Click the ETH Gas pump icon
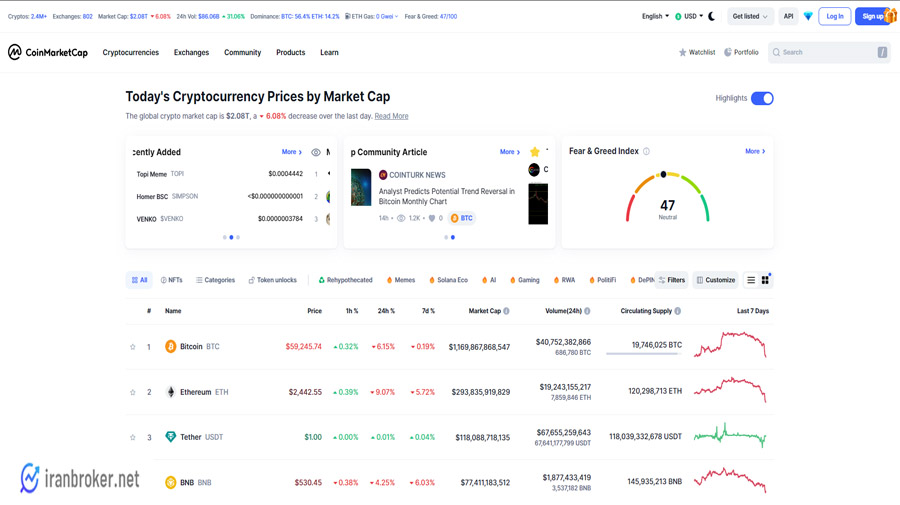This screenshot has width=900, height=505. click(347, 17)
